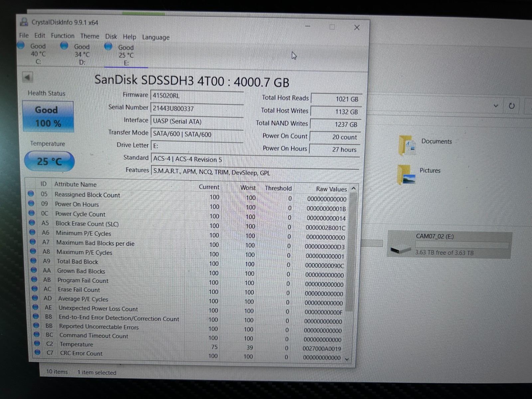This screenshot has height=399, width=532.
Task: Click status dot for Average P/E Cycles
Action: [35, 298]
